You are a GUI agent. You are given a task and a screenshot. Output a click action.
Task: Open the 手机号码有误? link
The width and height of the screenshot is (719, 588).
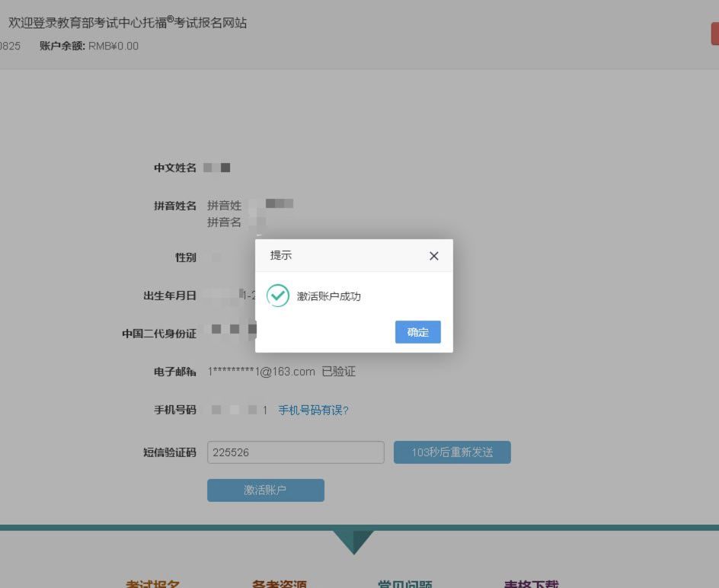(x=314, y=410)
